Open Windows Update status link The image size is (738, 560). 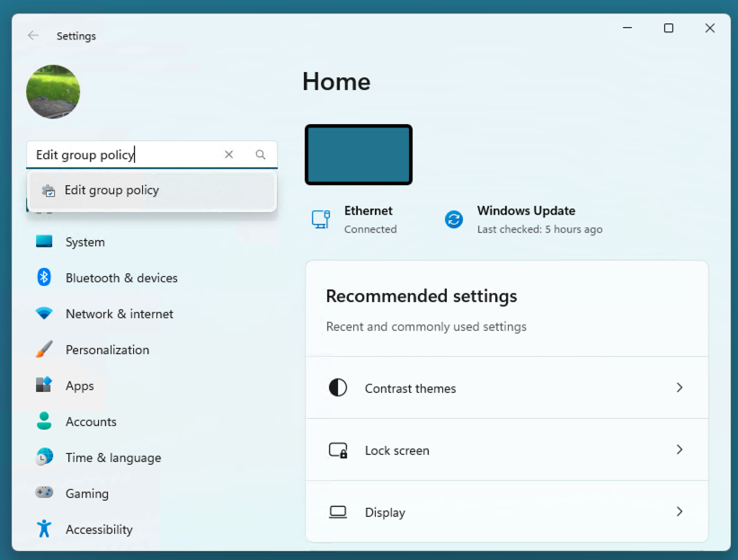[x=524, y=219]
